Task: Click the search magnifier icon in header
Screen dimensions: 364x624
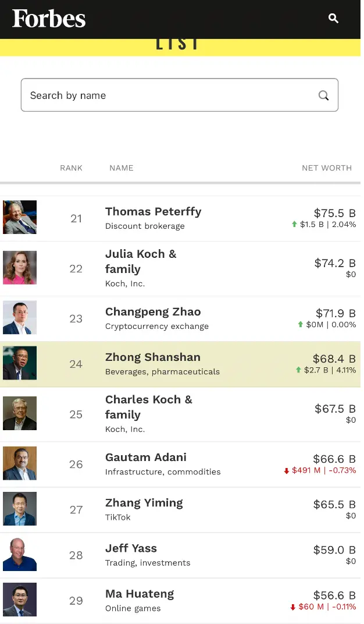Action: (333, 19)
